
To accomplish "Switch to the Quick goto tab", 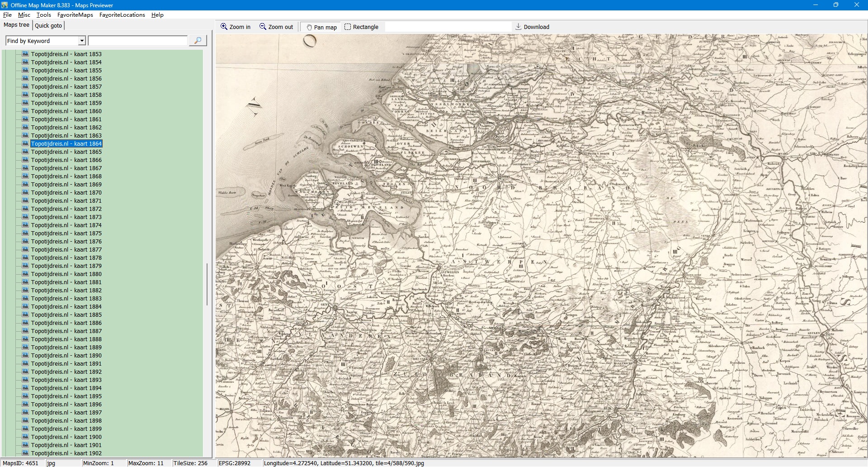I will point(48,25).
